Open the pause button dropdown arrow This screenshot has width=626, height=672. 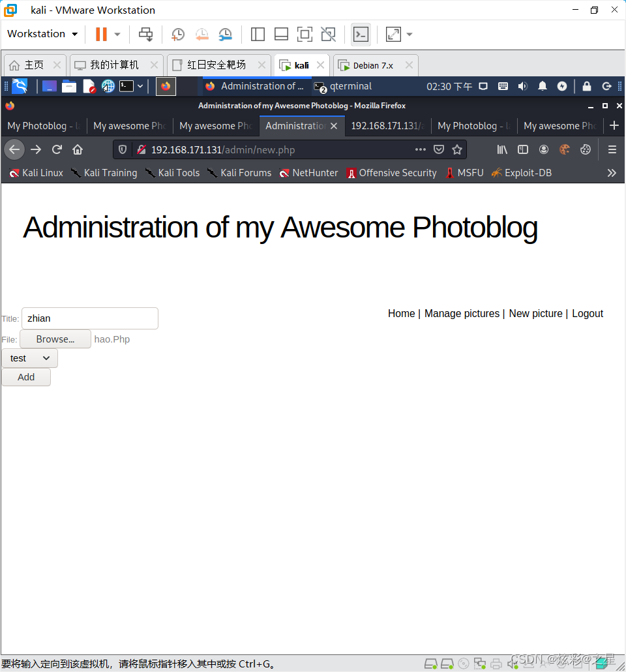coord(117,35)
